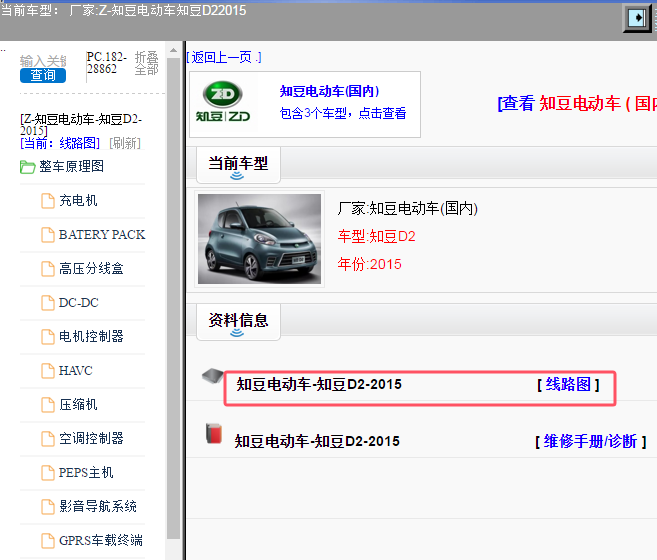
Task: Open the BATERY PACK document
Action: pyautogui.click(x=102, y=234)
